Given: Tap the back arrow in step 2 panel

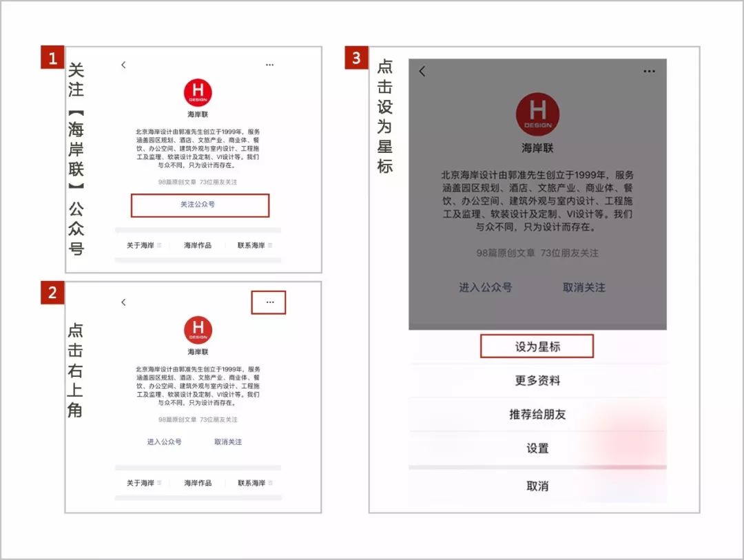Looking at the screenshot, I should click(123, 302).
